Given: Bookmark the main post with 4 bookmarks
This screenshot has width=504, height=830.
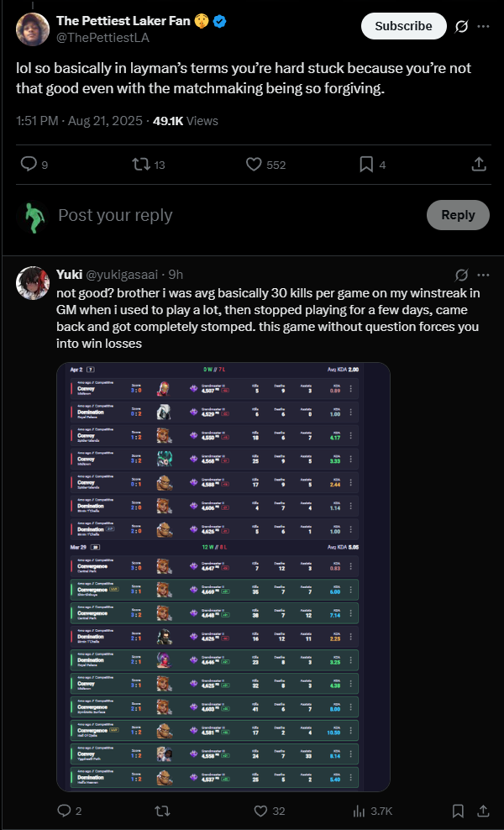Looking at the screenshot, I should click(x=366, y=165).
